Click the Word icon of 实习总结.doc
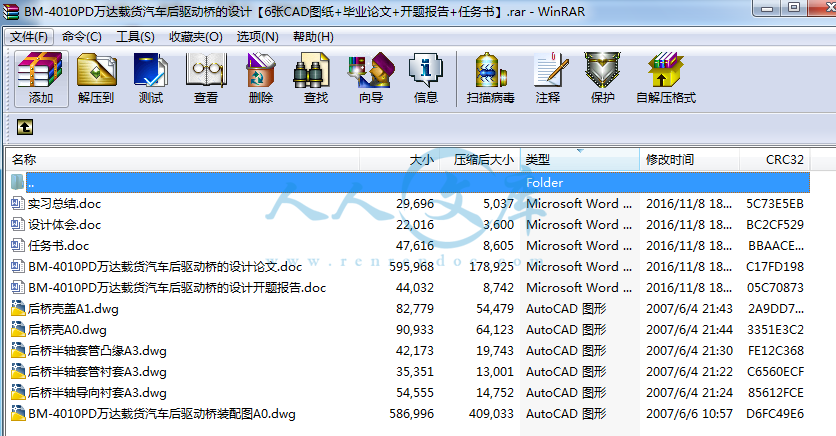Screen dimensions: 836x436 18,203
